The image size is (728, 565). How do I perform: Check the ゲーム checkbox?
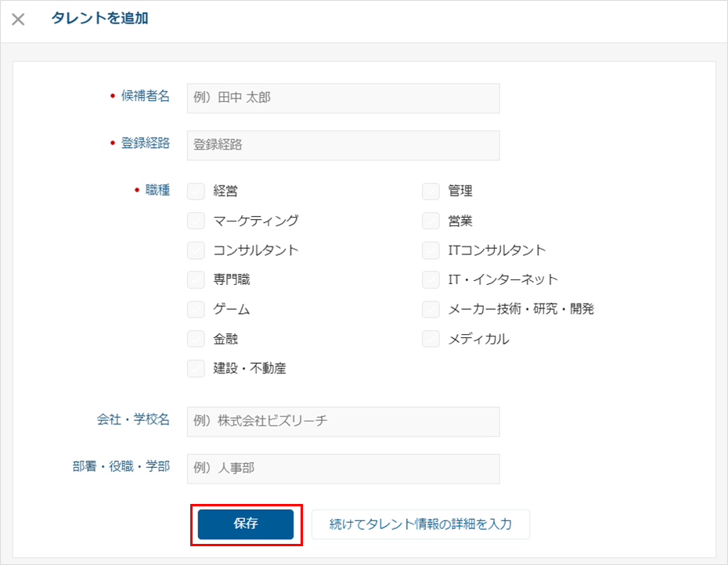[196, 309]
